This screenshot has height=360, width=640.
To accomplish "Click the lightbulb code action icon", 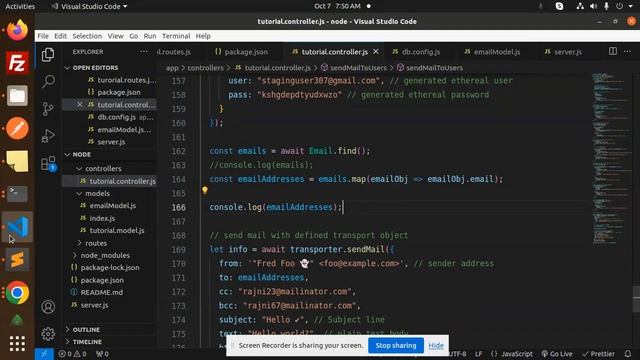I will 205,190.
